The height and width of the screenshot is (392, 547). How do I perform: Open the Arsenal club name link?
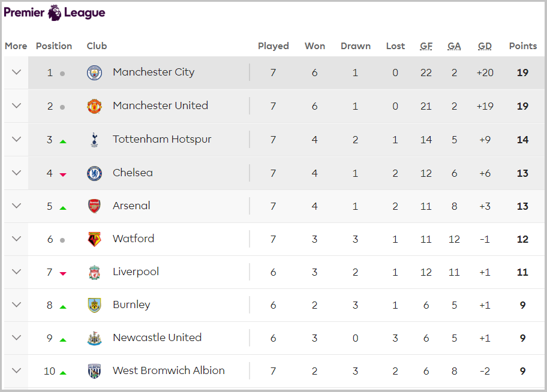click(x=131, y=206)
